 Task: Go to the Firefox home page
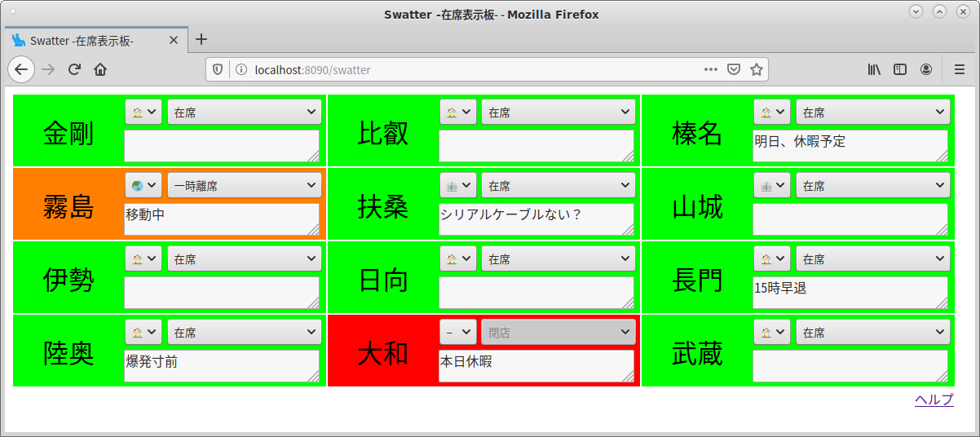tap(100, 69)
